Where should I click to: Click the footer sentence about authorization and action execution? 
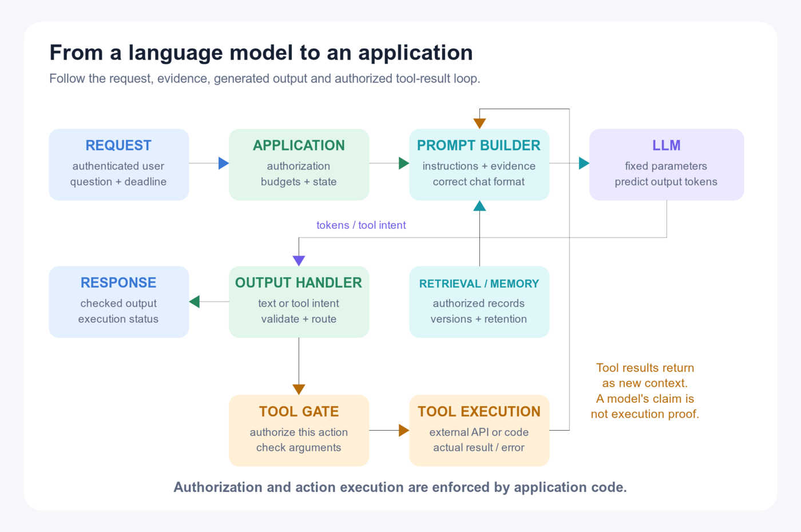coord(400,487)
